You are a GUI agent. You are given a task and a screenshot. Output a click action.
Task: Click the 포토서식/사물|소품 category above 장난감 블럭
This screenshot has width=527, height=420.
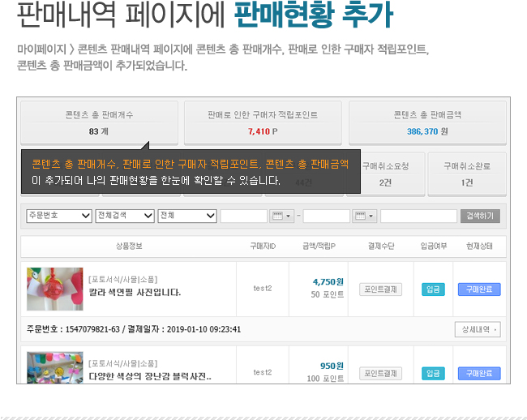[x=123, y=363]
